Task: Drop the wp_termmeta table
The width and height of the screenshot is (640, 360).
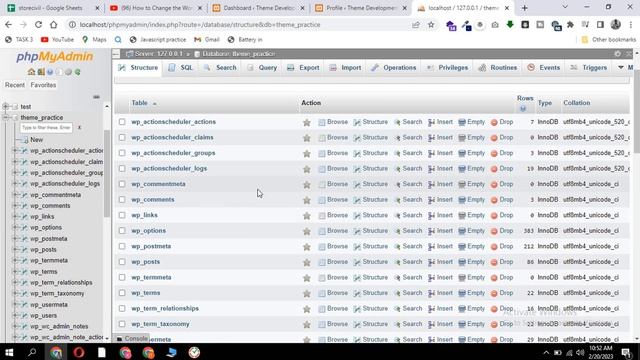Action: pos(502,277)
